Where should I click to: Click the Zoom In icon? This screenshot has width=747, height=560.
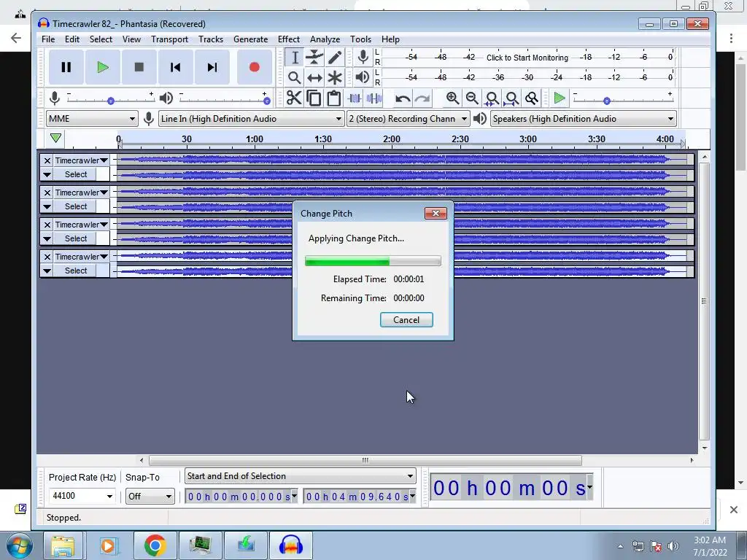tap(452, 98)
